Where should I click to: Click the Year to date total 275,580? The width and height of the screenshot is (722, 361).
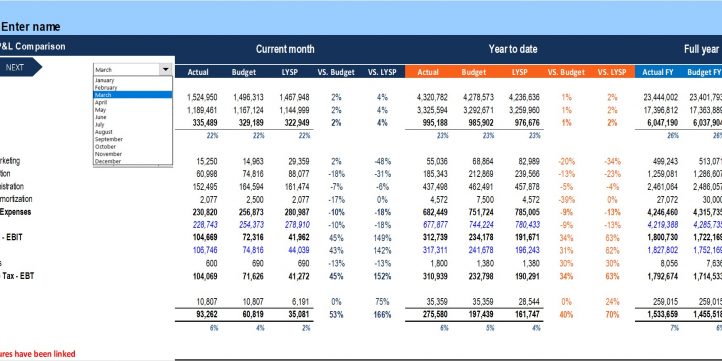(434, 314)
